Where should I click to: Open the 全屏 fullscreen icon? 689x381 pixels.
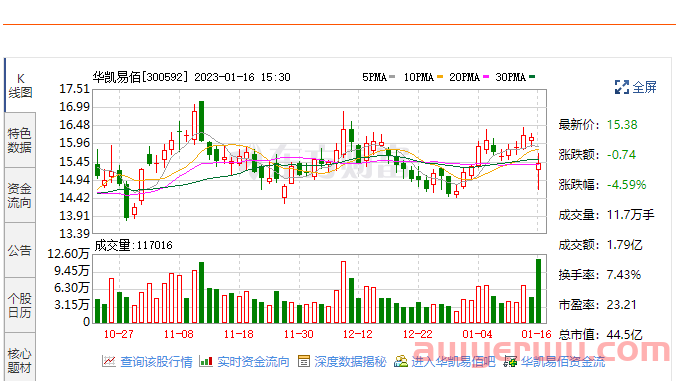[621, 87]
